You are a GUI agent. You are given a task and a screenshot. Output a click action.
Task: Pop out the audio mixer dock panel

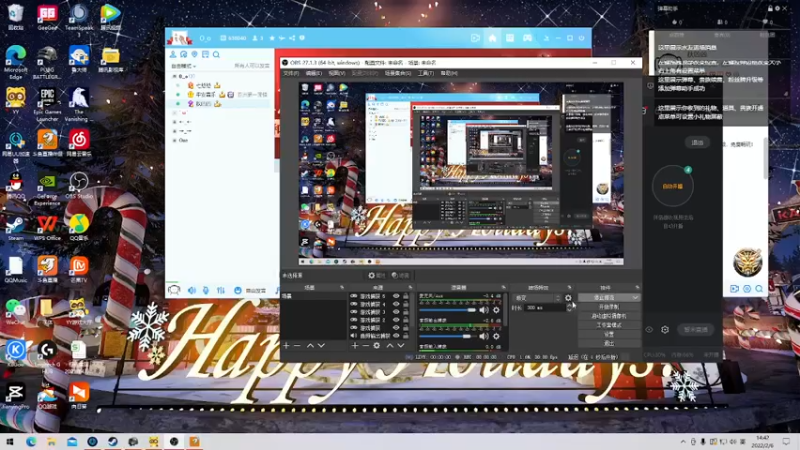tap(504, 288)
